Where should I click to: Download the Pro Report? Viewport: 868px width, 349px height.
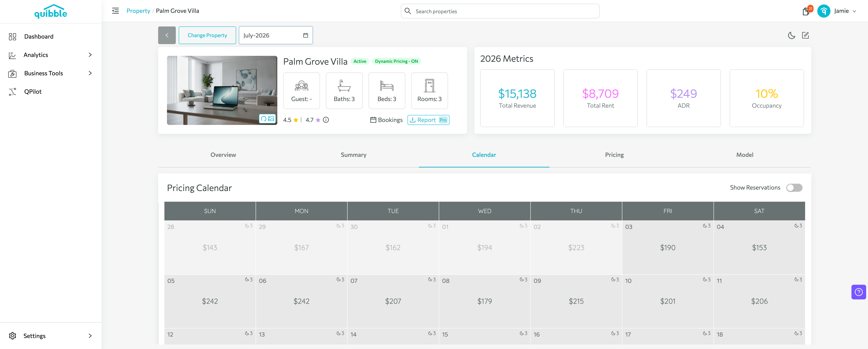click(428, 120)
